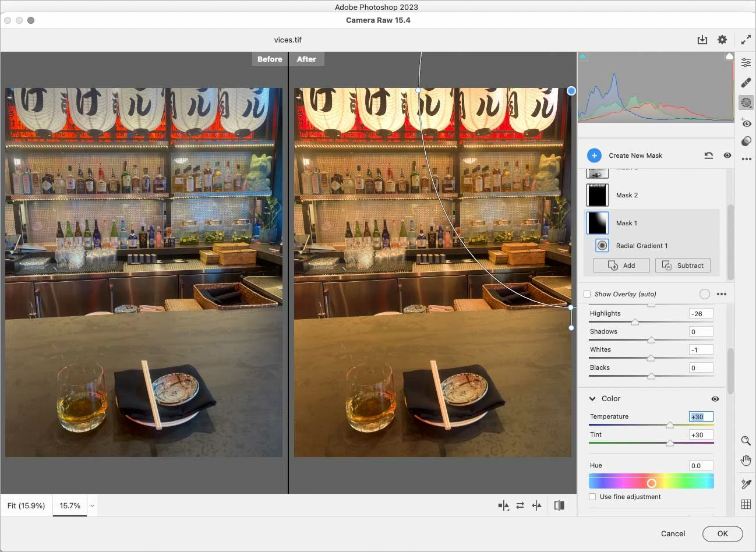Select the Zoom magnifier tool

click(746, 441)
